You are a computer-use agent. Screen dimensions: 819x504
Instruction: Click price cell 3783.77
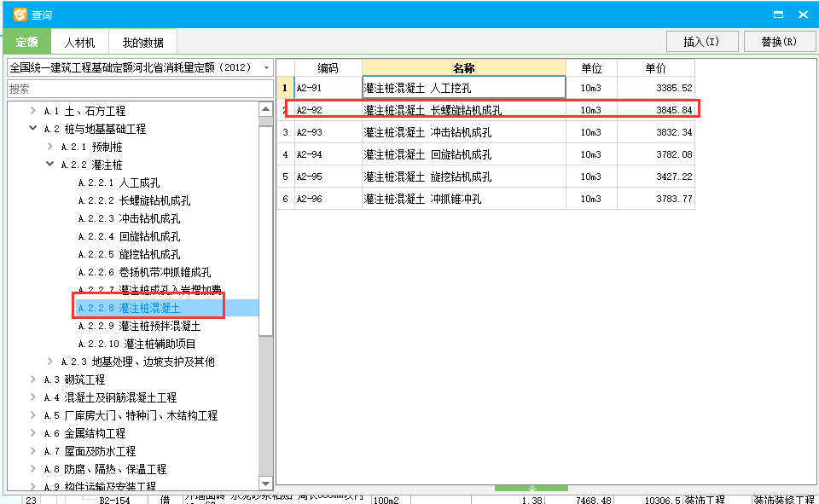coord(655,199)
